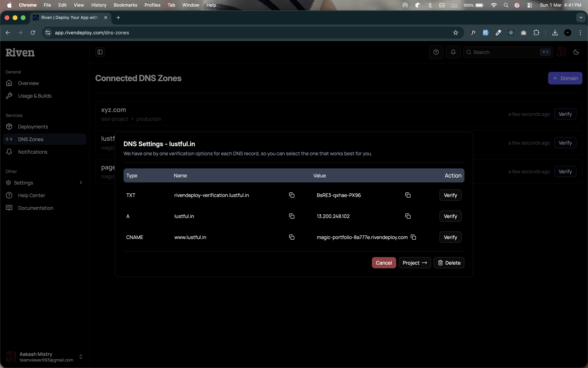Copy the A record name lustful.in
The image size is (588, 368).
292,216
